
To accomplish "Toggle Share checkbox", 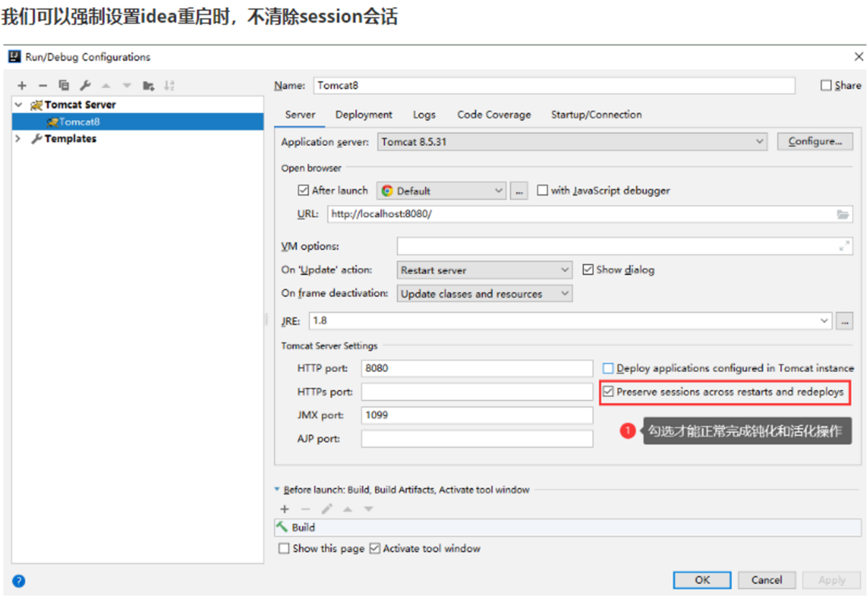I will [x=826, y=85].
